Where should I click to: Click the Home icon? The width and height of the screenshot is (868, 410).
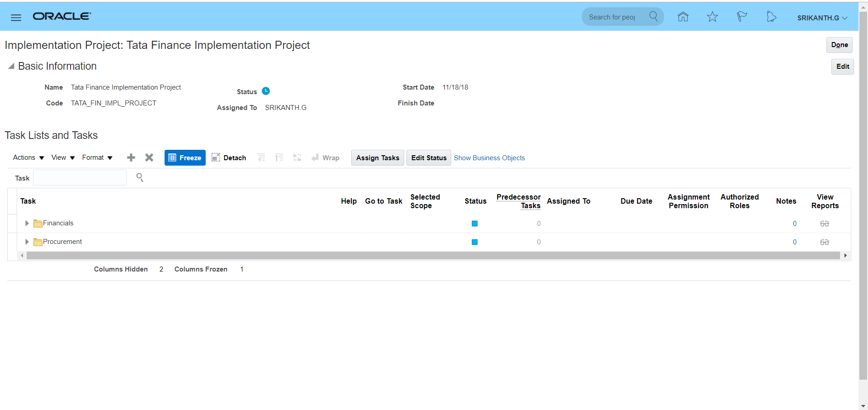click(x=683, y=17)
